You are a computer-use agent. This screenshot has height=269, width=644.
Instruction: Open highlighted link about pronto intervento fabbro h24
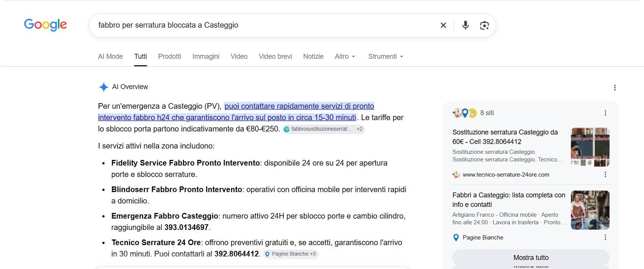[x=236, y=112]
